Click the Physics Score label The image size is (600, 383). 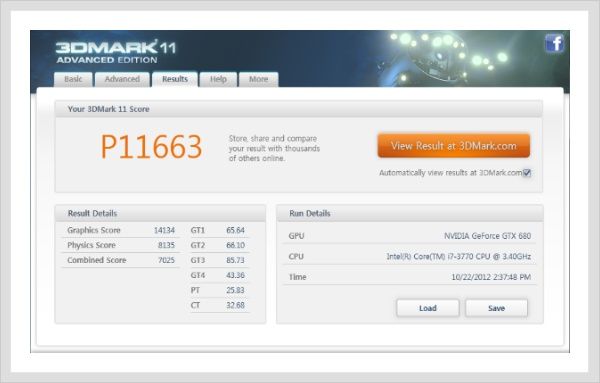[x=91, y=245]
